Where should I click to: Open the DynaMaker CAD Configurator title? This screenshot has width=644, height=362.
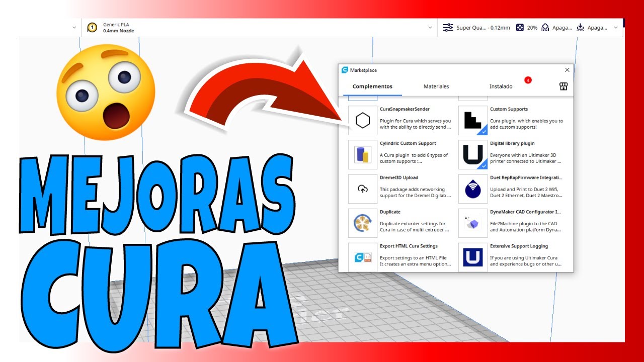click(525, 212)
